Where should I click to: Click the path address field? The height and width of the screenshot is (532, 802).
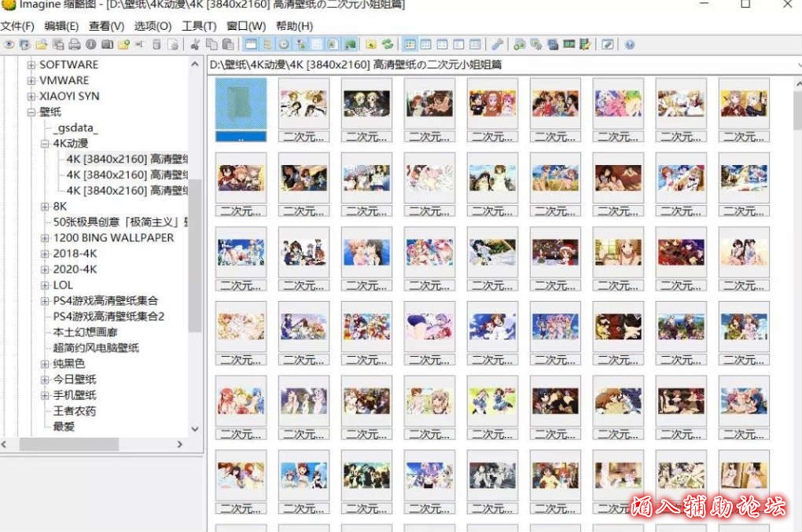504,65
